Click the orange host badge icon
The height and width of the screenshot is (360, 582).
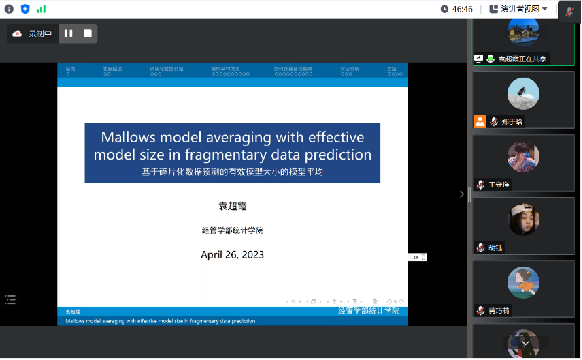(x=480, y=121)
